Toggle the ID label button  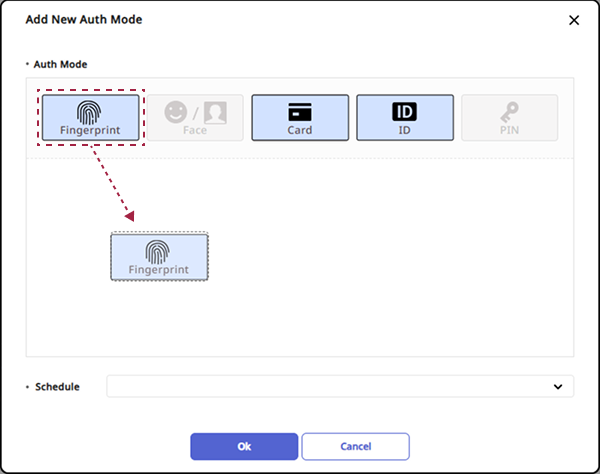pyautogui.click(x=404, y=130)
